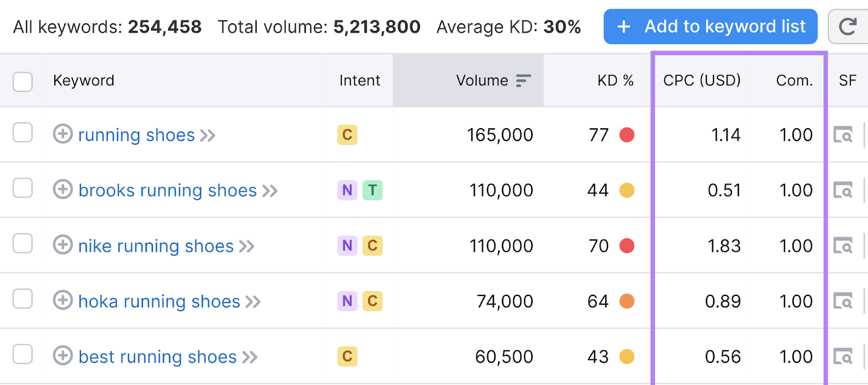This screenshot has height=385, width=868.
Task: Open the best running shoes keyword link
Action: tap(157, 356)
